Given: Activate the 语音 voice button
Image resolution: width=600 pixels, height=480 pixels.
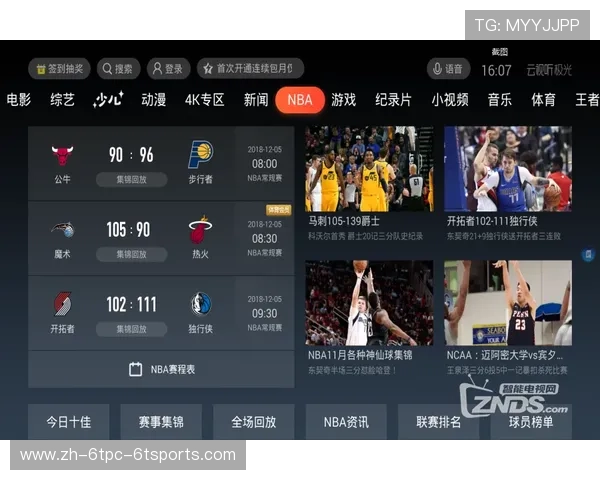Looking at the screenshot, I should tap(448, 69).
